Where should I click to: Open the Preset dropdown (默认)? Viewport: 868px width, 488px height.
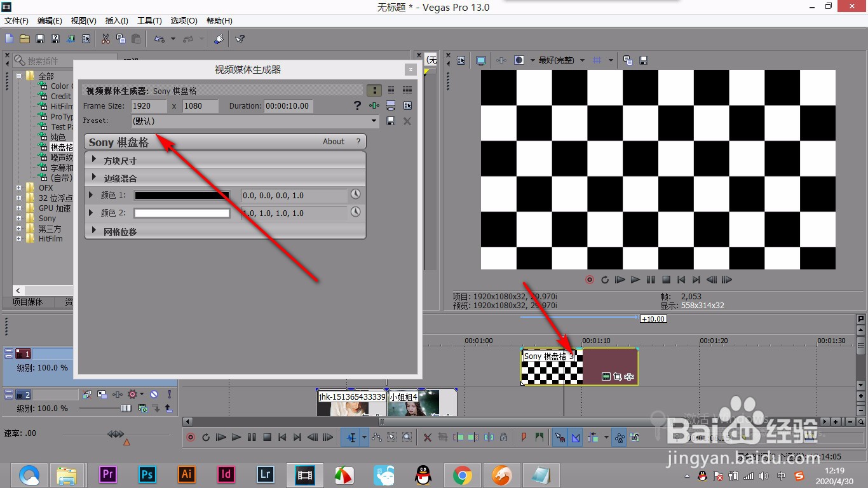(x=255, y=121)
